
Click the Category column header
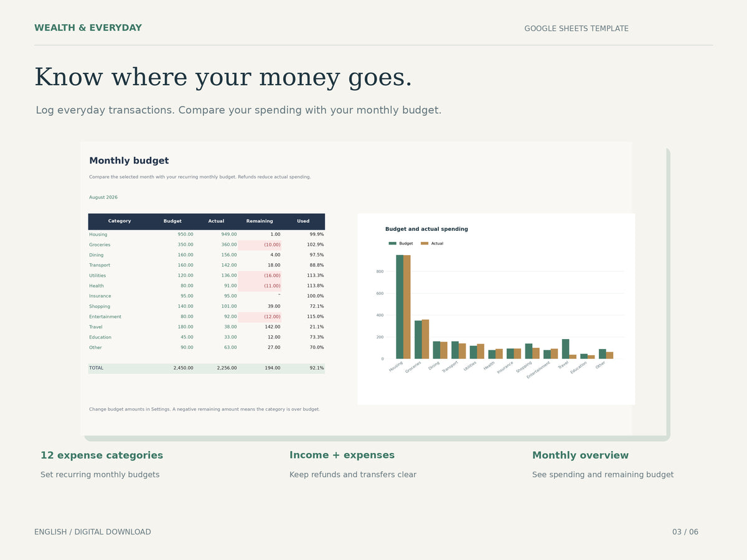point(120,222)
